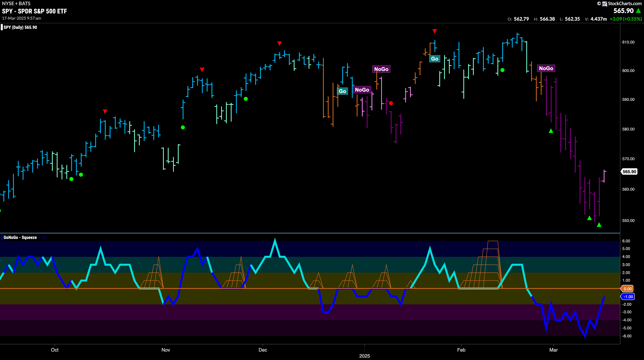Click the 2025 year label on time axis
The width and height of the screenshot is (644, 360).
click(365, 356)
